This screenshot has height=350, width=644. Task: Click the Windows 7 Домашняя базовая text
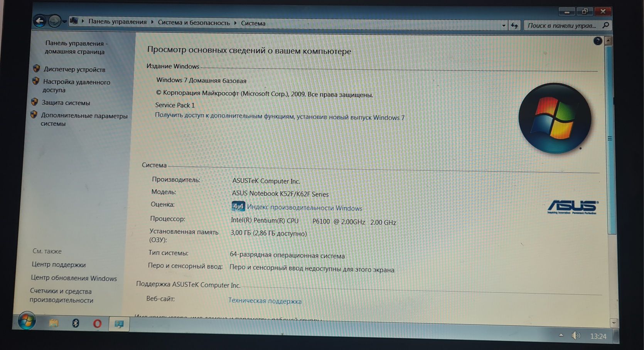tap(201, 80)
